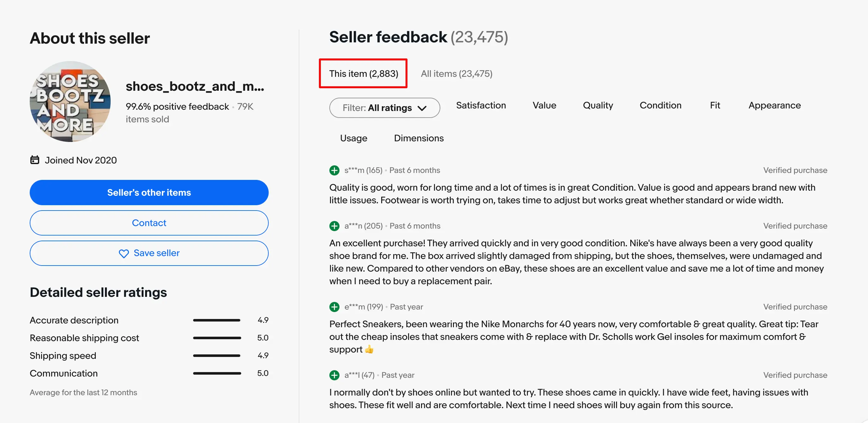Open shoes_bootz_and_m... seller name link
The image size is (868, 423).
[x=195, y=86]
